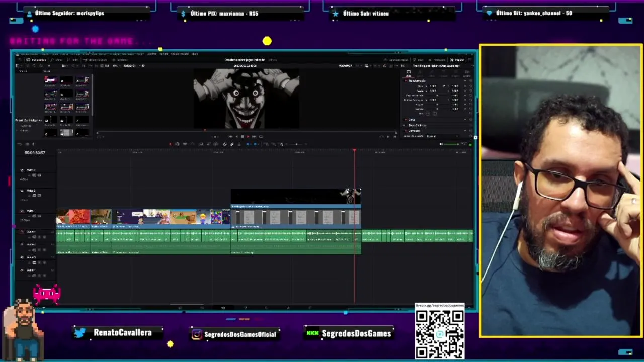The width and height of the screenshot is (644, 362).
Task: Click the flip vertical button in Transform
Action: [x=435, y=114]
